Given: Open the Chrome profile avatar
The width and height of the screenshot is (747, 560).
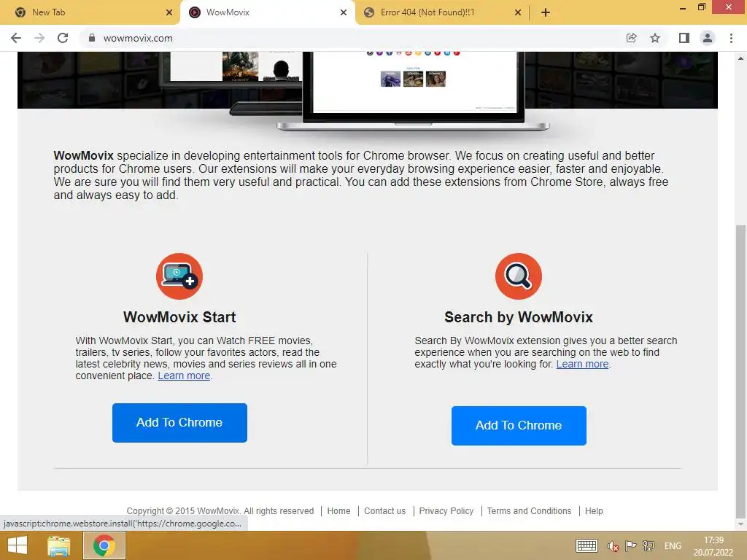Looking at the screenshot, I should pos(708,38).
